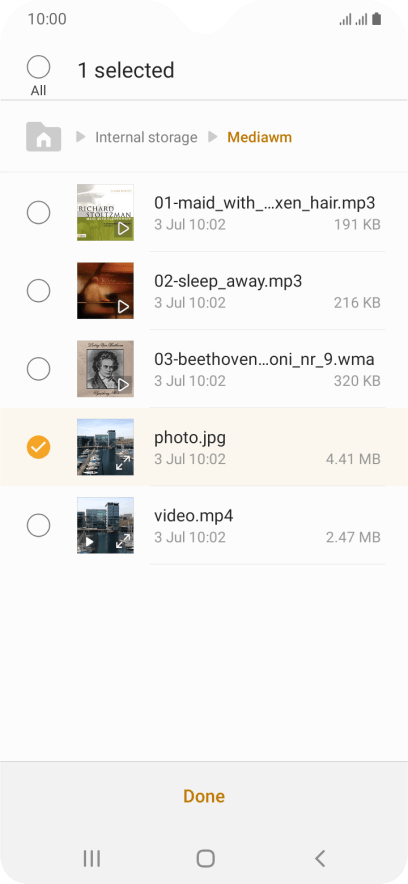
Task: Deselect the photo.jpg checkmark
Action: 38,447
